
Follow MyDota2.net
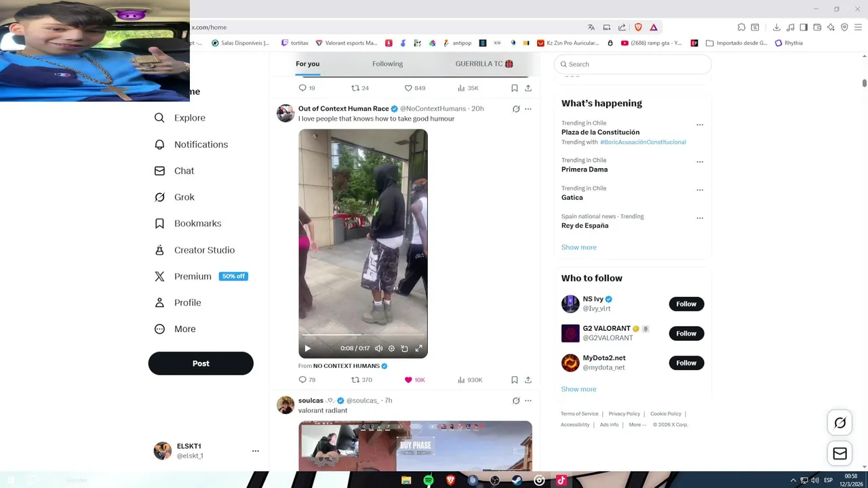(x=686, y=363)
